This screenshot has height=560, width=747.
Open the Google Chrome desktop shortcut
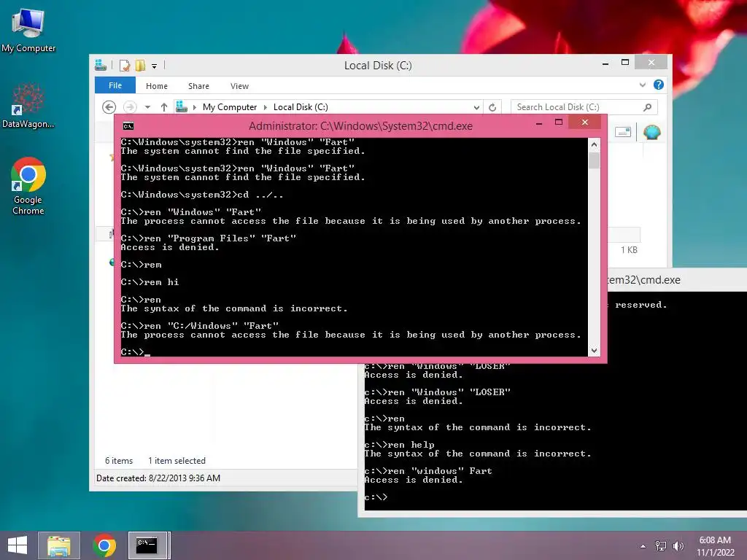point(28,186)
